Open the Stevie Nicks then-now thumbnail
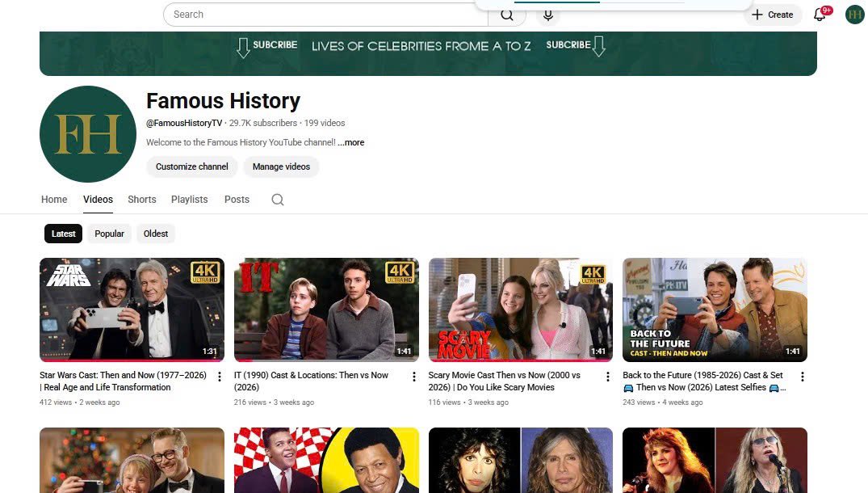The width and height of the screenshot is (868, 493). (715, 461)
